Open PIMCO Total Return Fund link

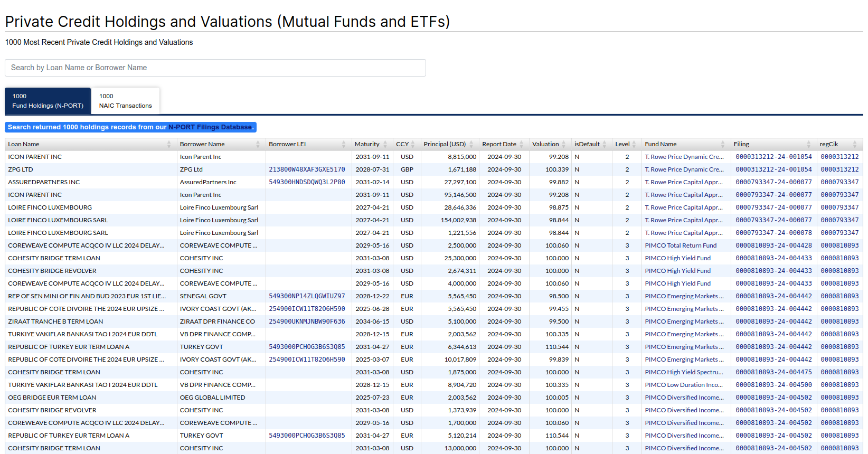(x=681, y=245)
